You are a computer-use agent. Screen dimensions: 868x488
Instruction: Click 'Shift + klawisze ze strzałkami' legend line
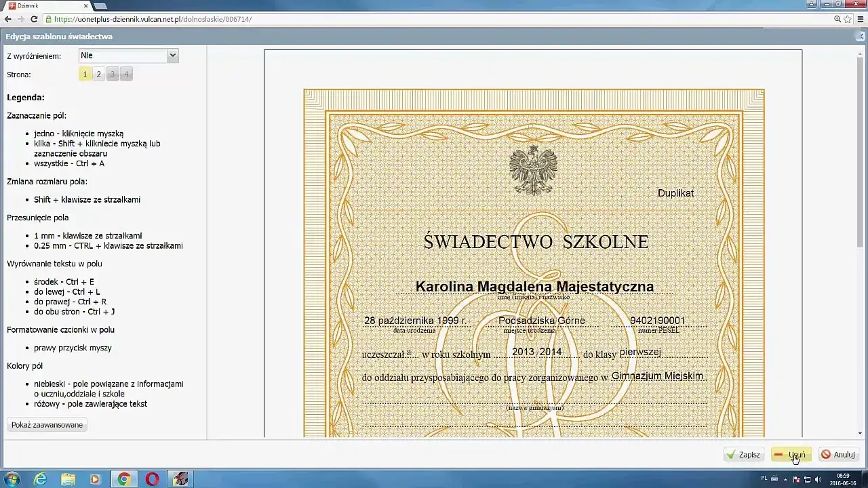tap(87, 200)
